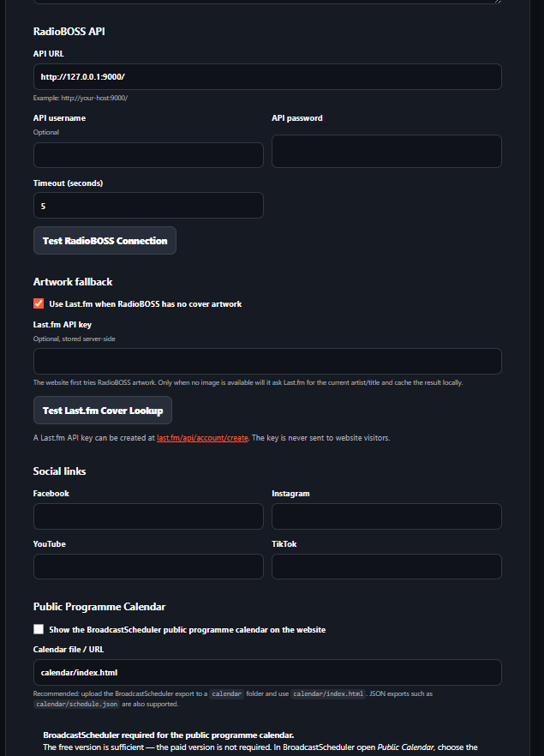Click the Use Last.fm checkbox label text
This screenshot has width=544, height=756.
point(145,303)
